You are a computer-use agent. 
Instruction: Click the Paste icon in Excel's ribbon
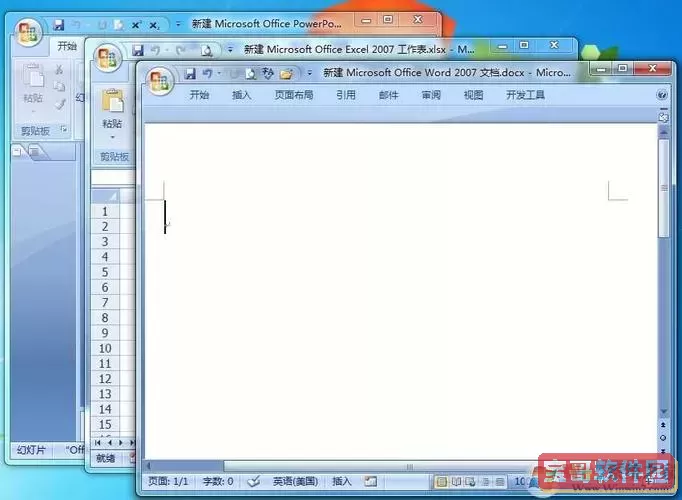click(113, 100)
